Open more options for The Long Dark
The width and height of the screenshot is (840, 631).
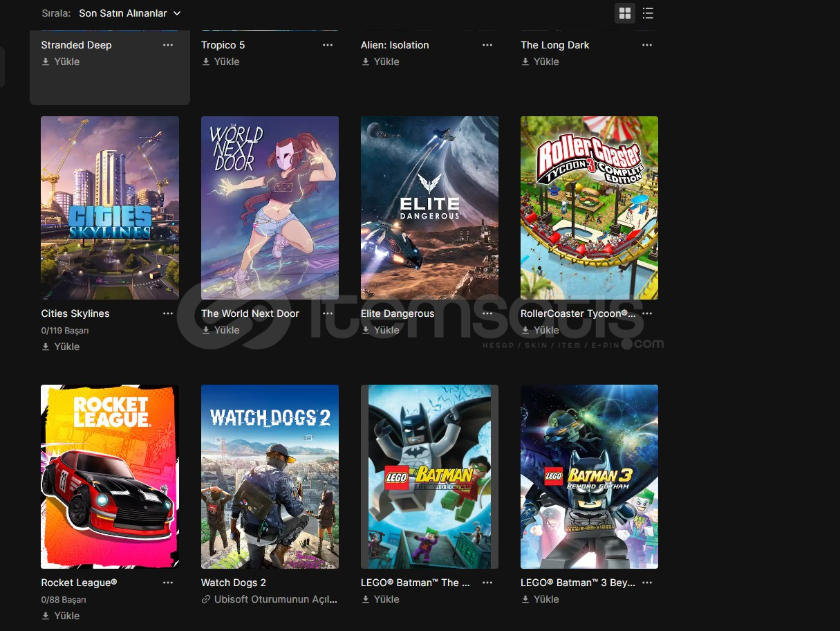point(647,45)
